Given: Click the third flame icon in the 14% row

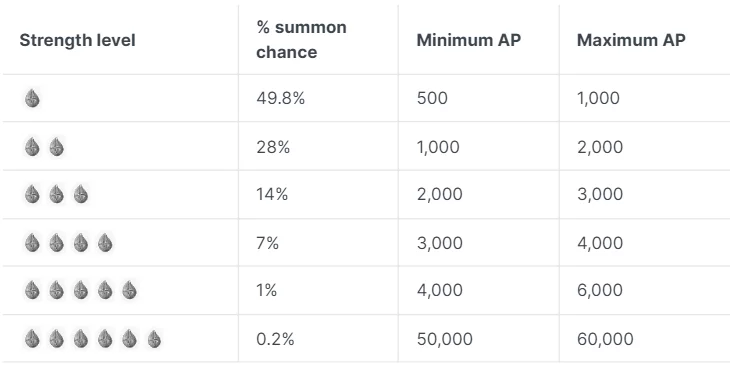Looking at the screenshot, I should pyautogui.click(x=81, y=194).
